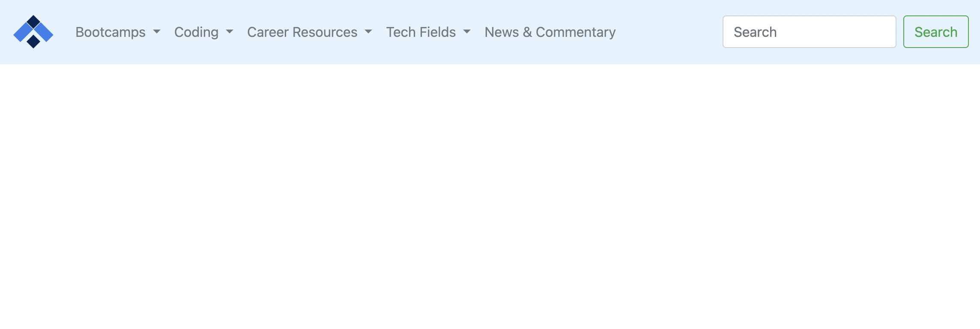Select the Bootcamps text label in navbar
The height and width of the screenshot is (329, 980).
111,32
